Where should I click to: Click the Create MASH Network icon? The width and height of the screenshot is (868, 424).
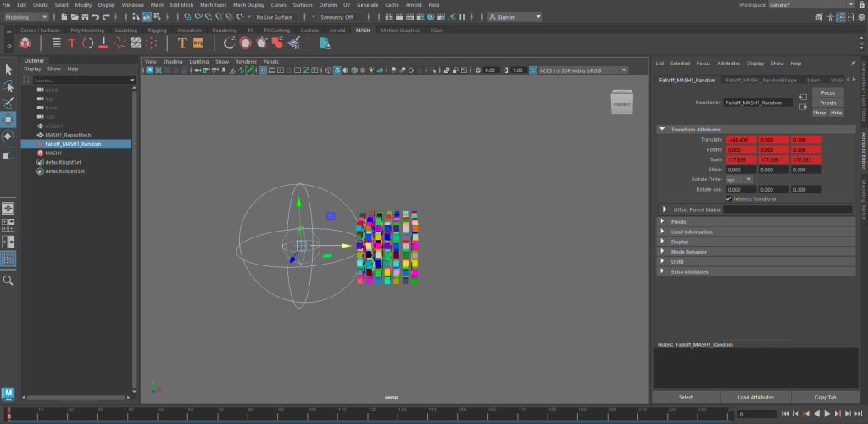click(x=25, y=43)
